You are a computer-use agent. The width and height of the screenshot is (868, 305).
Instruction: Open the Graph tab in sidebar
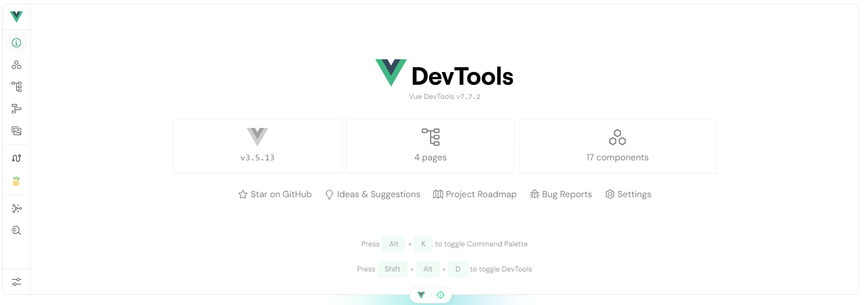coord(17,208)
